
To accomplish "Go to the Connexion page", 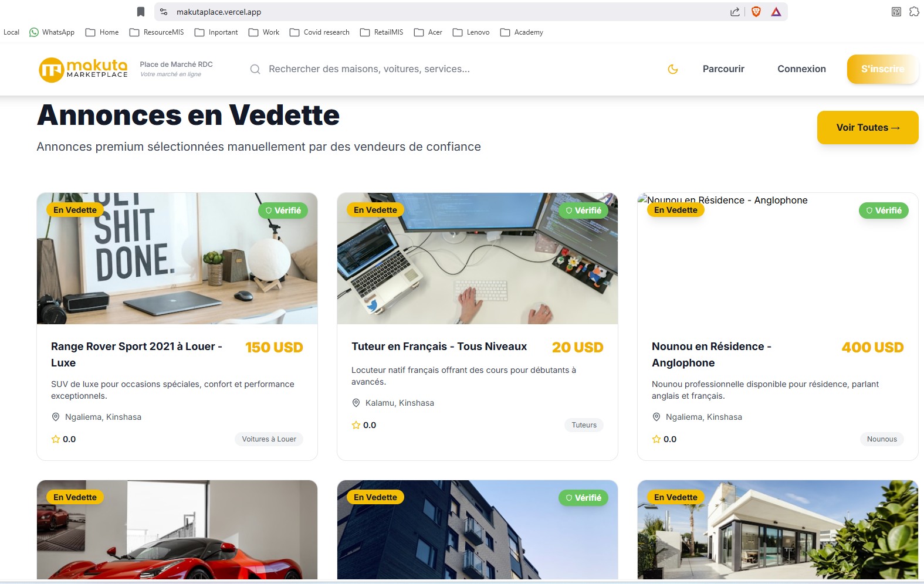I will (801, 69).
